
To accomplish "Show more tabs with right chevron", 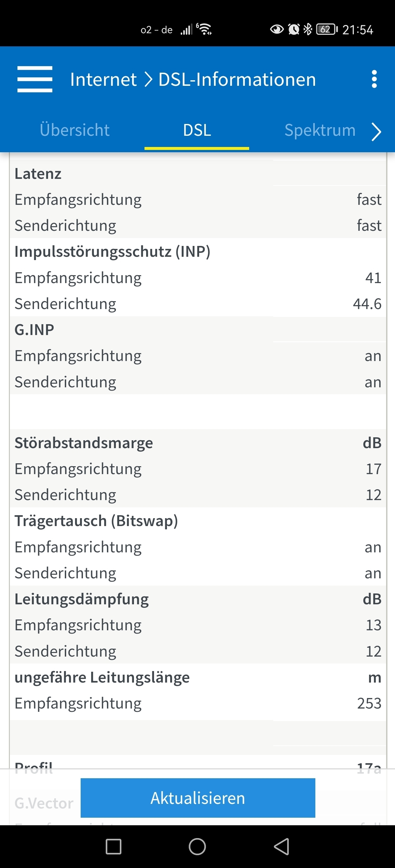I will click(376, 132).
